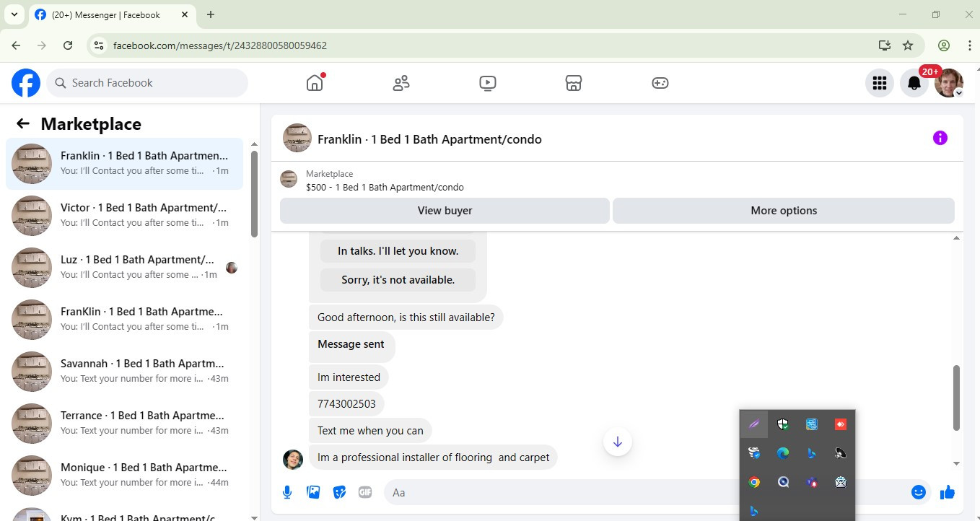Viewport: 980px width, 521px height.
Task: Open Monique's apartment conversation
Action: point(124,476)
